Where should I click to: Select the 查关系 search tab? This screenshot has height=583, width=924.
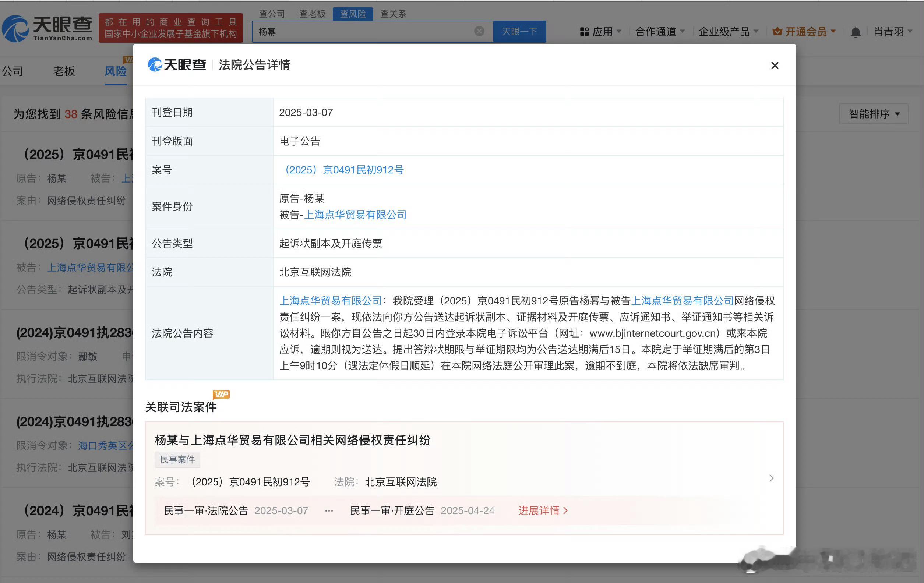393,14
